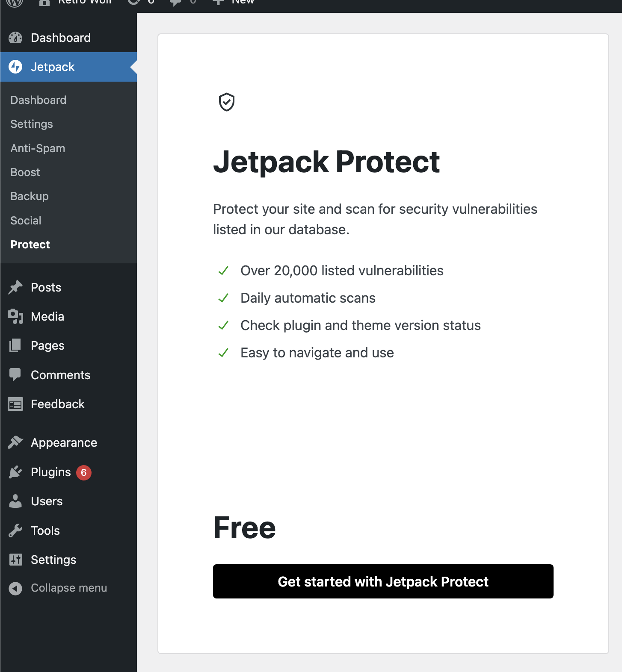The height and width of the screenshot is (672, 622).
Task: Open the Pages menu
Action: (68, 345)
